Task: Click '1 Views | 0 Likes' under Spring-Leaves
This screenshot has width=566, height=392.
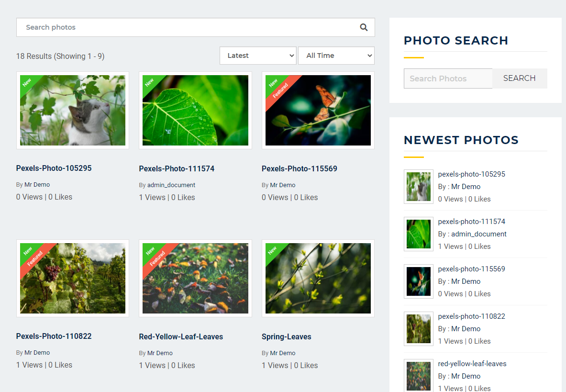Action: 289,365
